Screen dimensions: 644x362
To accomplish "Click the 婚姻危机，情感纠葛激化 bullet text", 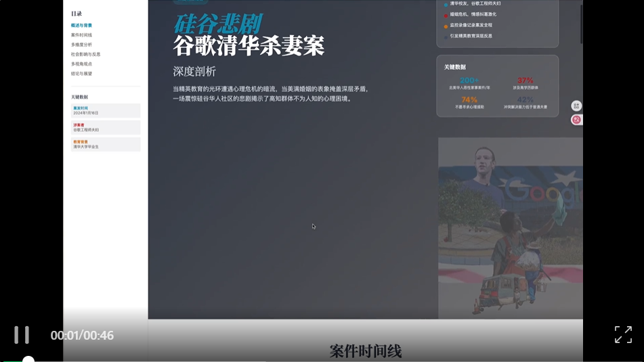I will point(473,14).
